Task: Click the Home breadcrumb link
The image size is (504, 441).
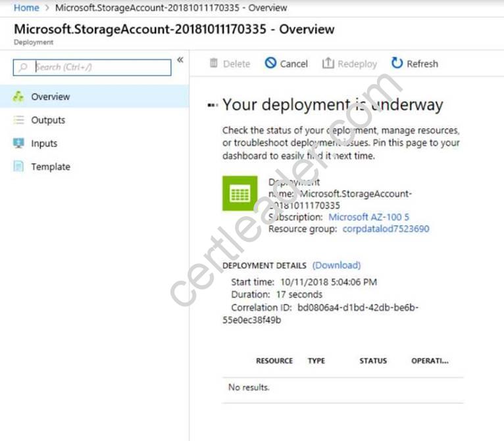Action: (x=26, y=7)
